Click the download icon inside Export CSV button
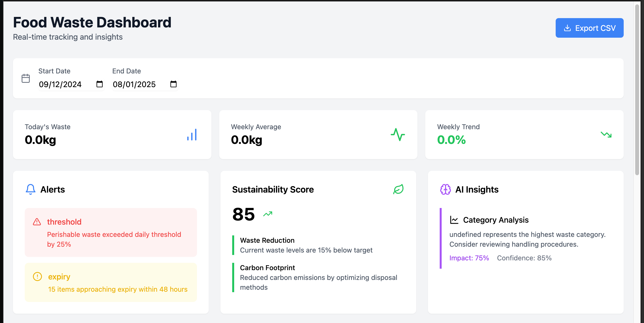 (567, 28)
